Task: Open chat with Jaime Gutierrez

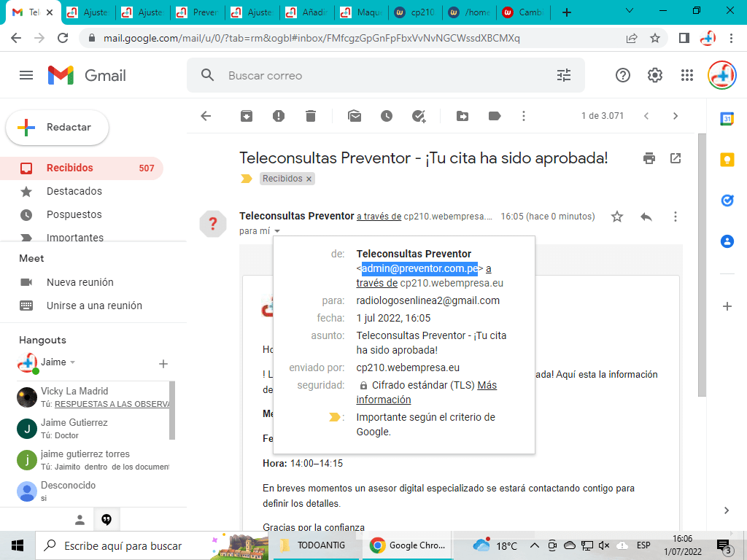Action: tap(93, 429)
